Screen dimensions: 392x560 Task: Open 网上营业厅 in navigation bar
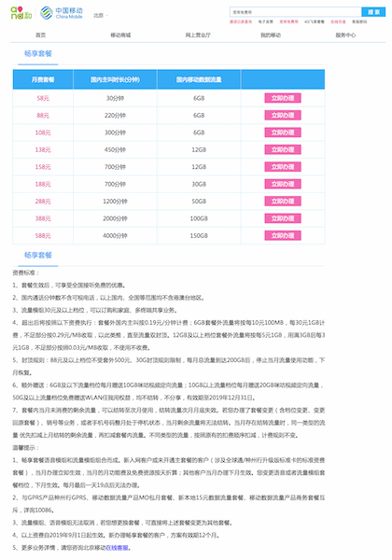[198, 35]
